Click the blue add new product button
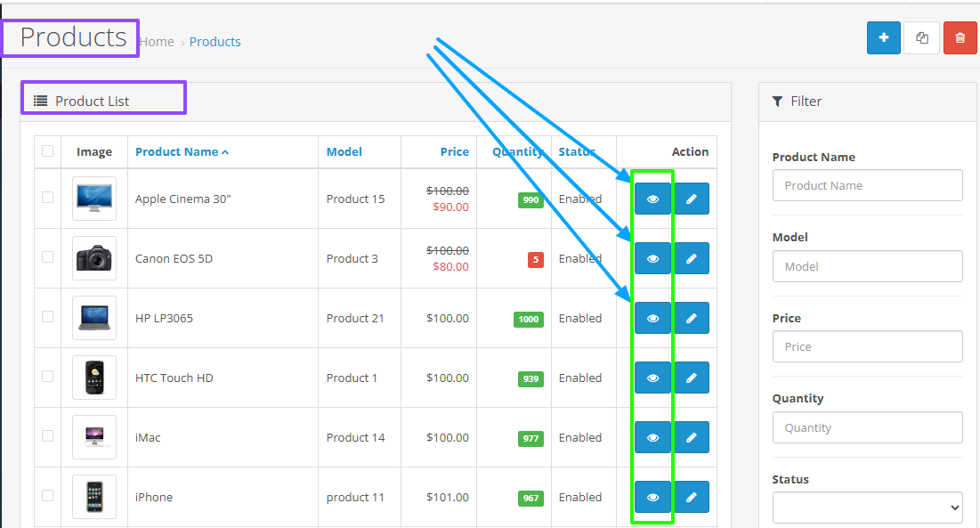Image resolution: width=980 pixels, height=528 pixels. click(x=883, y=37)
